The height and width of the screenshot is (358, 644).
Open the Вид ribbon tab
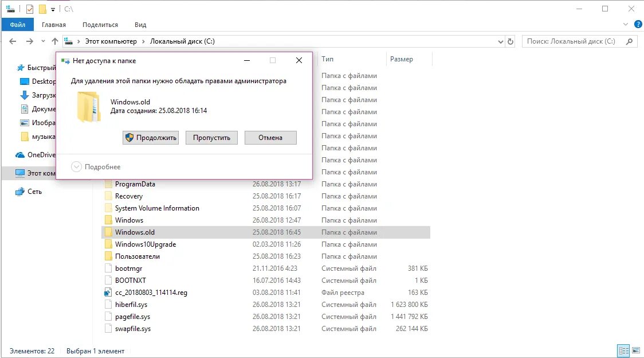[140, 25]
